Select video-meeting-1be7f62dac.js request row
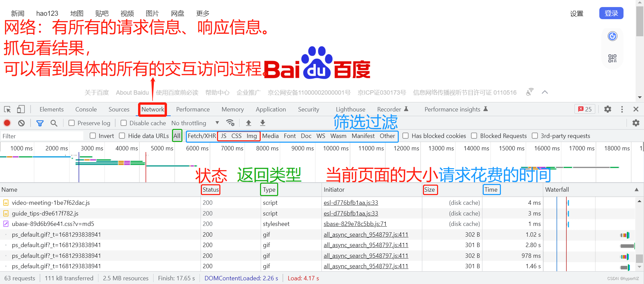The width and height of the screenshot is (644, 284). tap(101, 203)
